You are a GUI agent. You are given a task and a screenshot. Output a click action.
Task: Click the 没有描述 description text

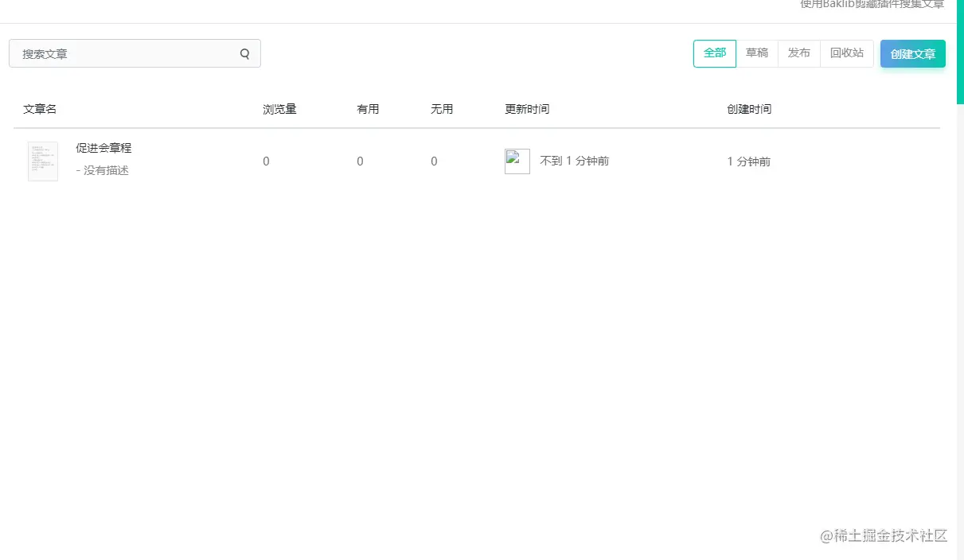tap(103, 170)
